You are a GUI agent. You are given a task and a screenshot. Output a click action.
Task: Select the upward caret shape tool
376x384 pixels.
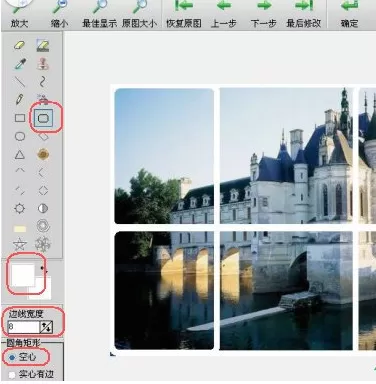click(20, 171)
